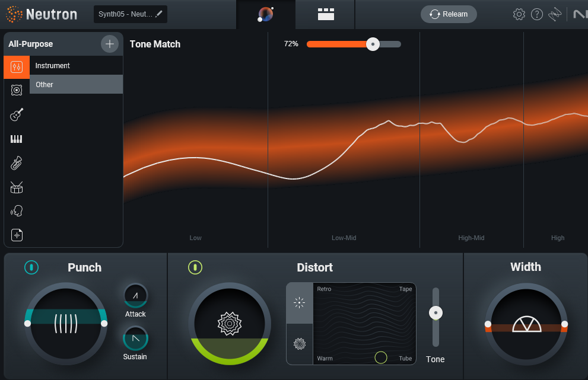Click the Relearn button

[x=449, y=14]
